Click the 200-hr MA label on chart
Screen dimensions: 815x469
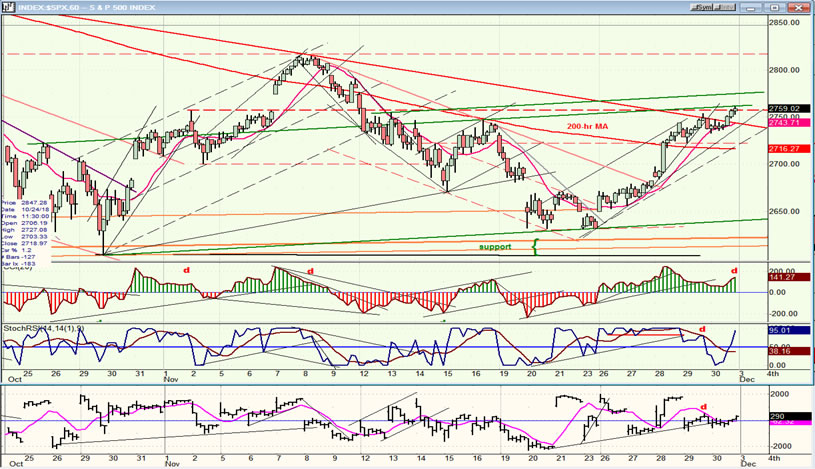(x=587, y=126)
